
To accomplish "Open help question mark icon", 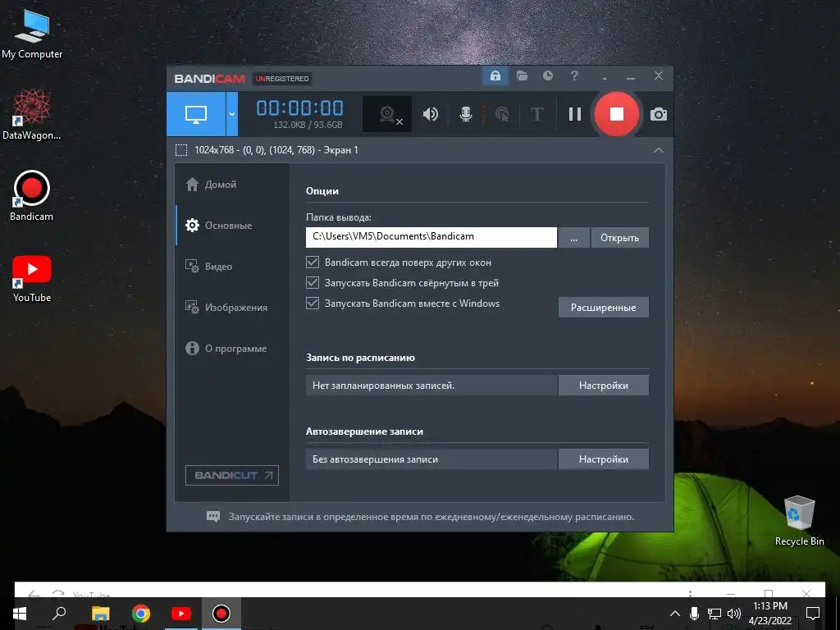I will click(x=574, y=76).
